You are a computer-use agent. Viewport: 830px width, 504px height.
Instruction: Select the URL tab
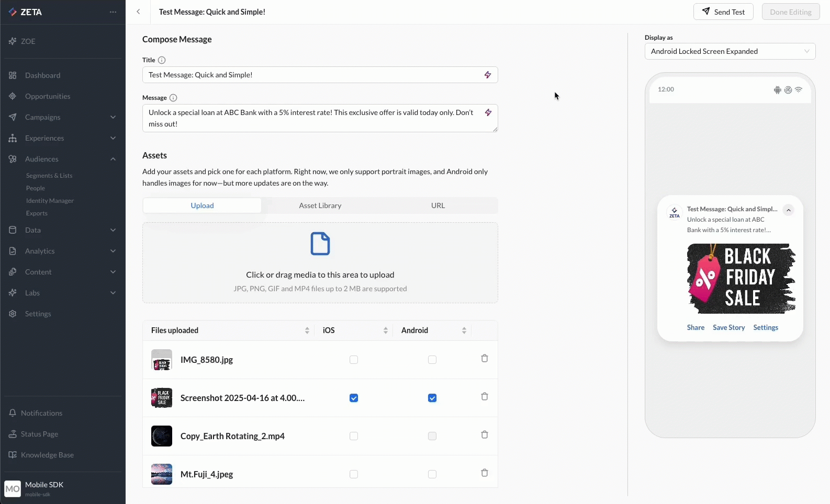coord(438,205)
